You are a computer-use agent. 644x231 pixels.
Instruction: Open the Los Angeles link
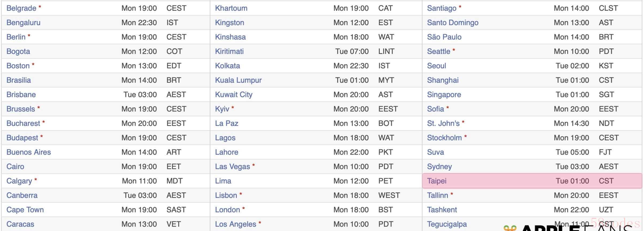coord(236,224)
